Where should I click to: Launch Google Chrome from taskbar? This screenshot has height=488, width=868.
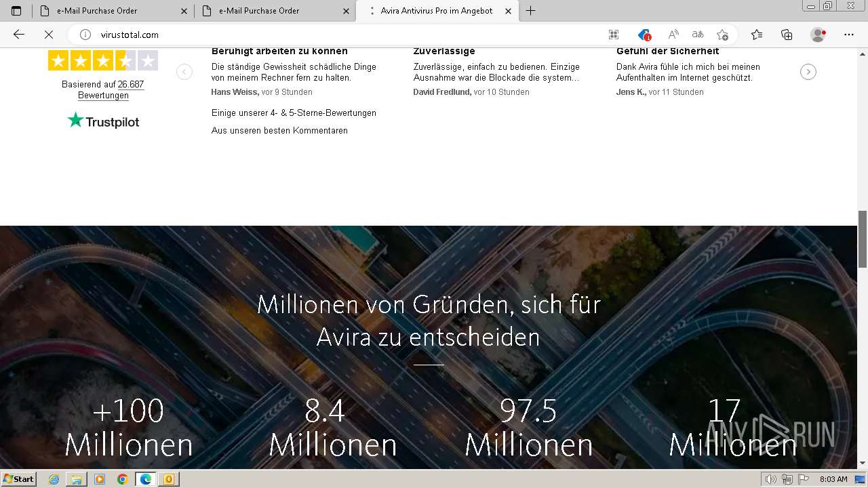click(123, 479)
